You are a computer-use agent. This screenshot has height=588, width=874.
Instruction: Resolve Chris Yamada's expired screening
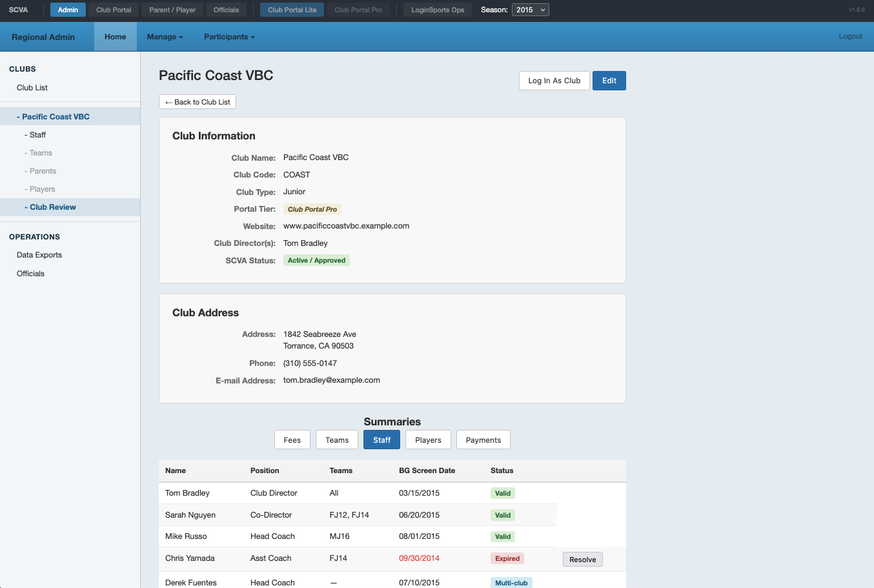583,560
